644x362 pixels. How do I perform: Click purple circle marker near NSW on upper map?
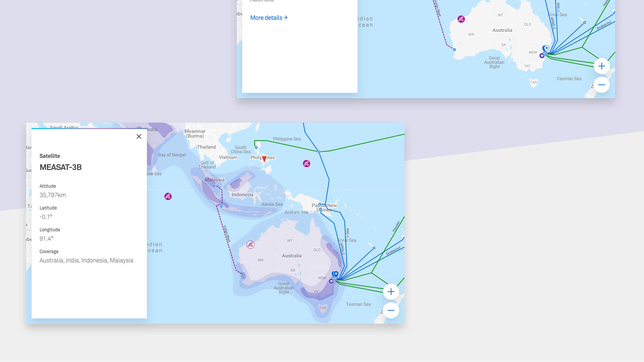point(542,56)
